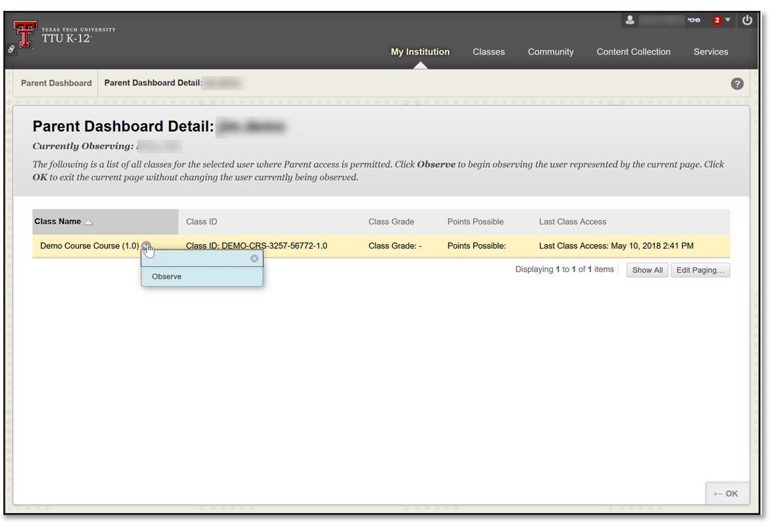Click the Parent Dashboard breadcrumb link
772x532 pixels.
(56, 83)
